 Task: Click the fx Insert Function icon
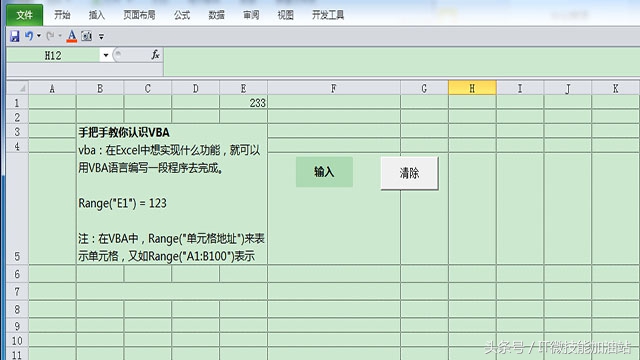point(155,55)
